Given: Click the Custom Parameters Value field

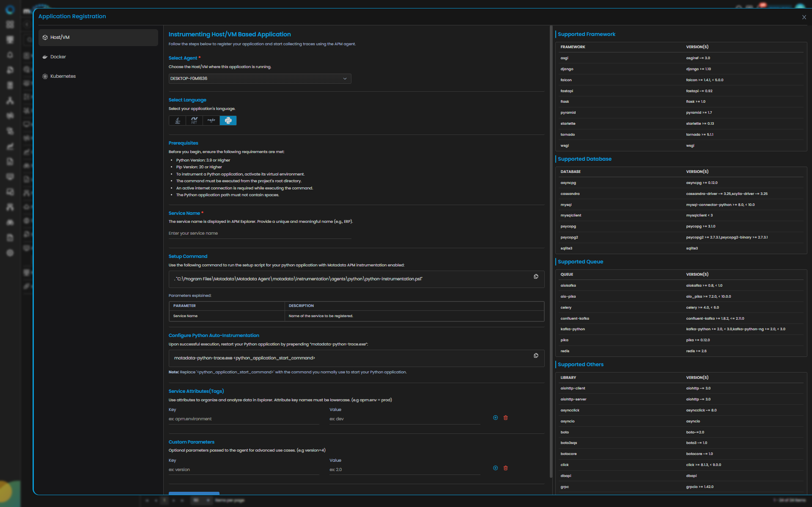Looking at the screenshot, I should point(405,470).
